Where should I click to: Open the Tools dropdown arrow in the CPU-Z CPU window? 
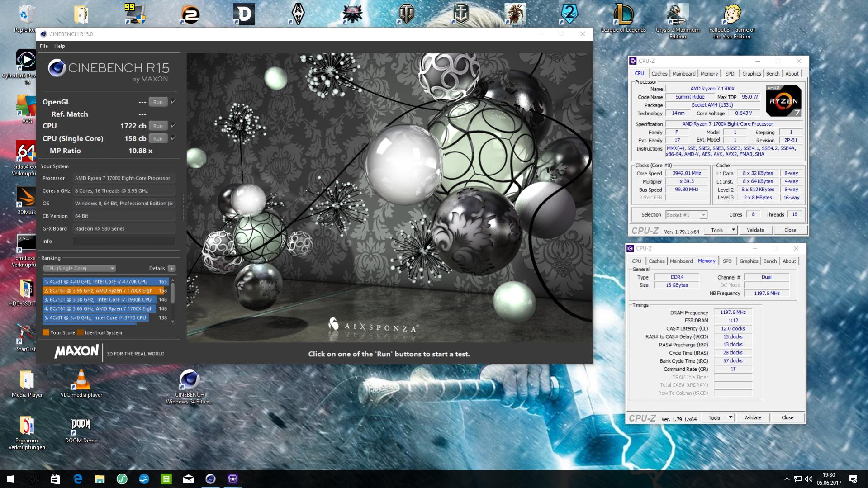tap(733, 230)
